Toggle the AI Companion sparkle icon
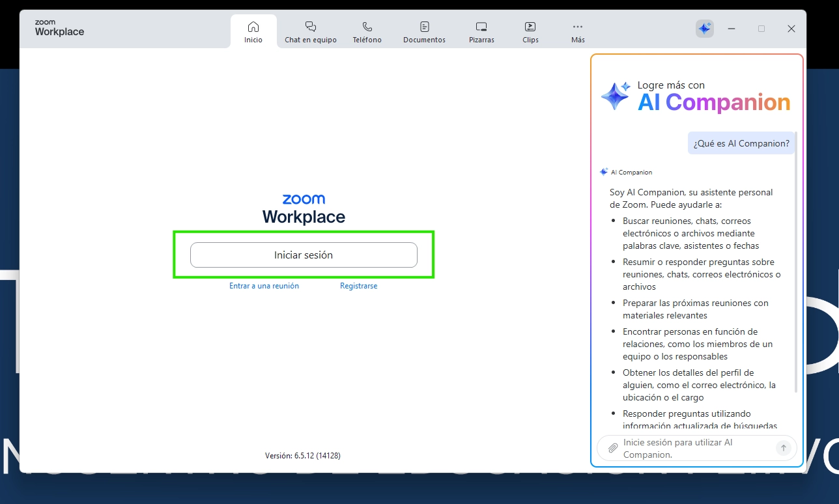The height and width of the screenshot is (504, 839). click(x=705, y=29)
